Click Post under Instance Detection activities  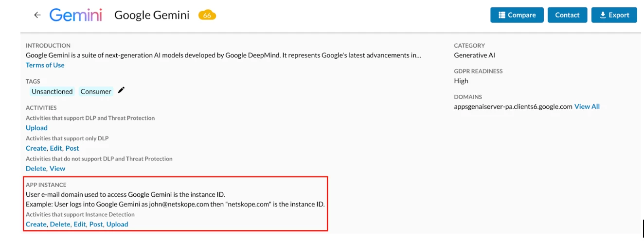[x=96, y=224]
